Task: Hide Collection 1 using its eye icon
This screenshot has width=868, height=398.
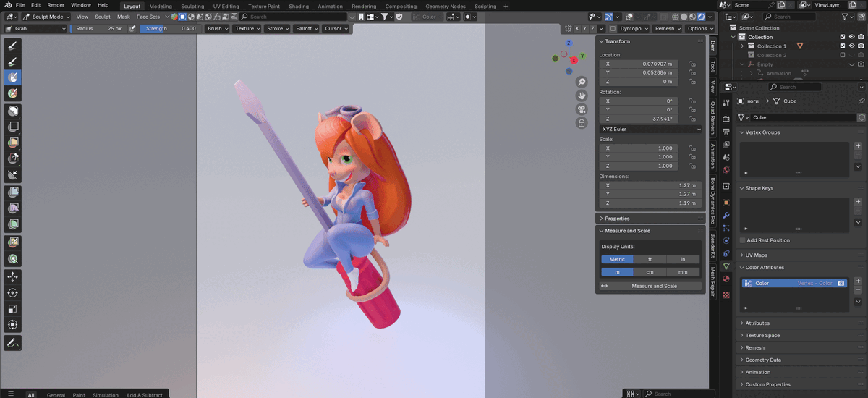Action: point(851,46)
